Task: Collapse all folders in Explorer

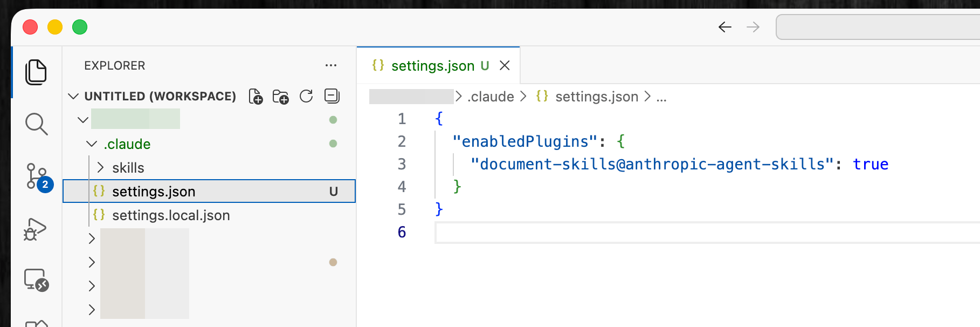Action: click(332, 96)
